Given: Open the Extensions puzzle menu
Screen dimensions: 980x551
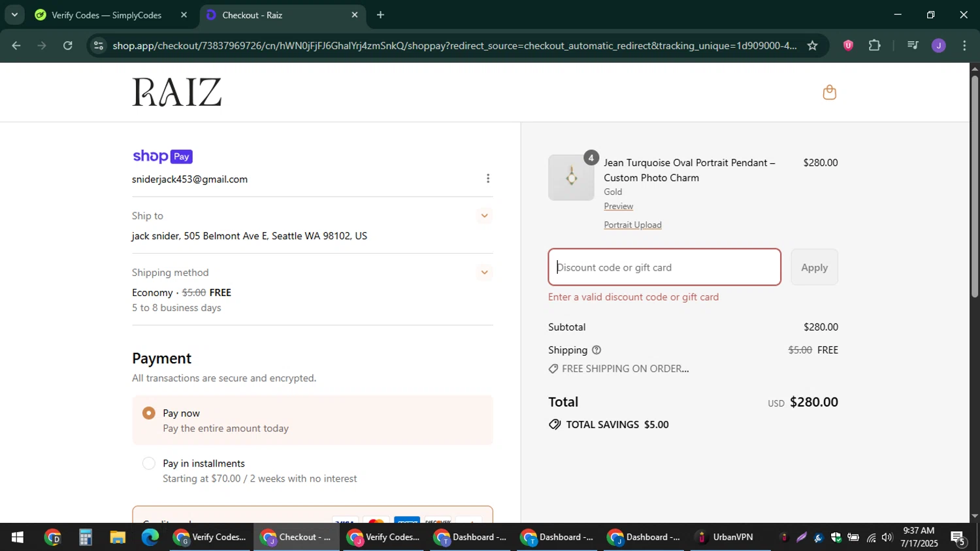Looking at the screenshot, I should pos(875,46).
